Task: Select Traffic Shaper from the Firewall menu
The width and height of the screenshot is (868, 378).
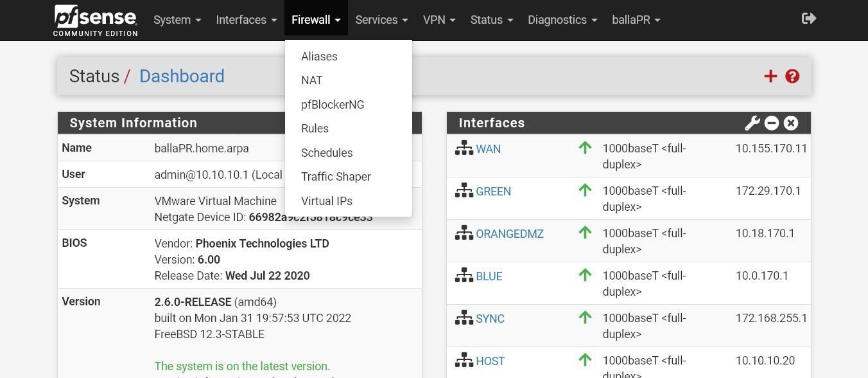Action: tap(336, 177)
